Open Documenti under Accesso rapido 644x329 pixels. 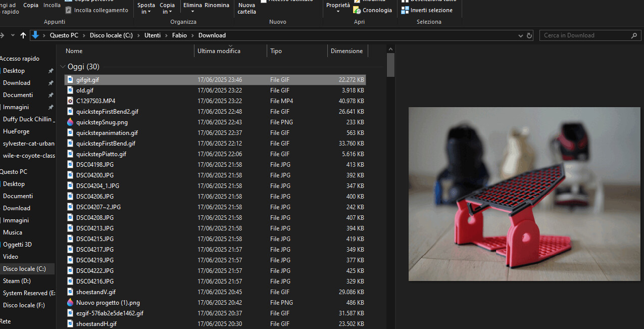(x=18, y=95)
